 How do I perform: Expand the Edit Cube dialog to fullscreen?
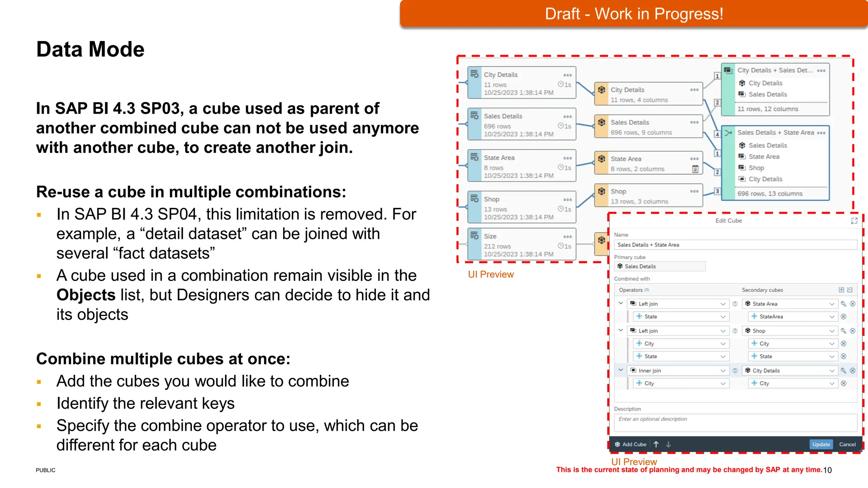(x=854, y=221)
